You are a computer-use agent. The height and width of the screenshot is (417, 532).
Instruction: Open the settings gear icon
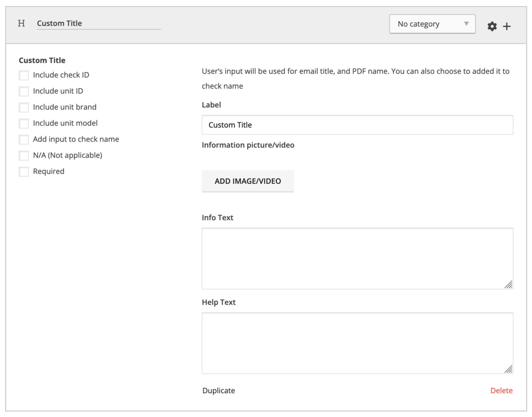(x=493, y=27)
